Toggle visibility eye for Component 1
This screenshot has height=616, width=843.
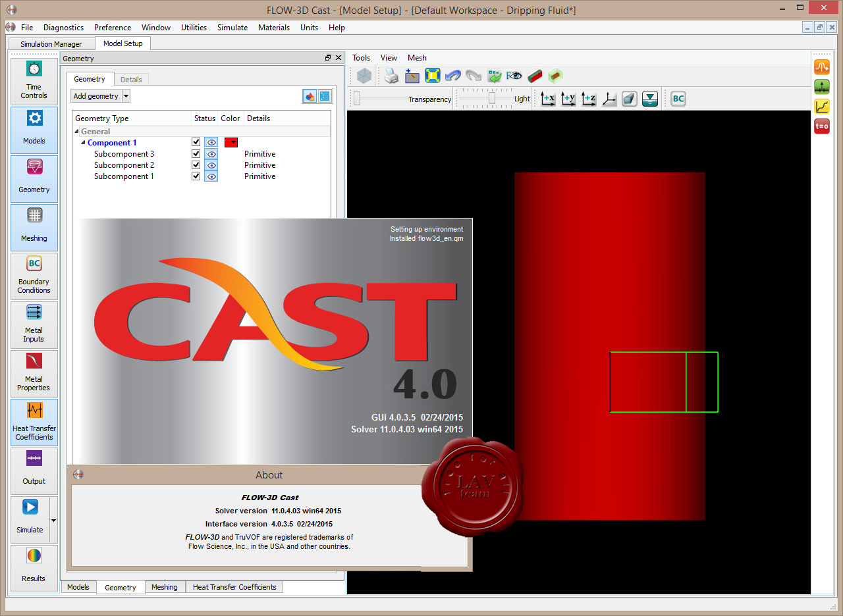coord(211,142)
